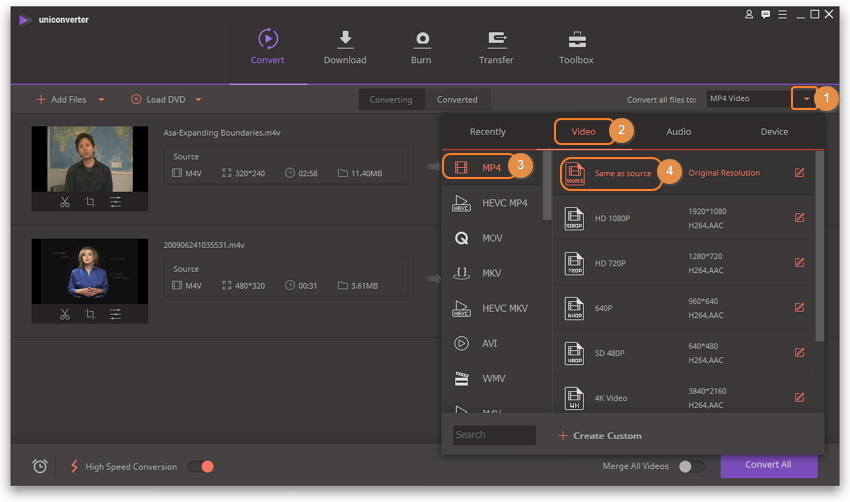Switch to the Device tab
This screenshot has height=502, width=850.
click(774, 132)
